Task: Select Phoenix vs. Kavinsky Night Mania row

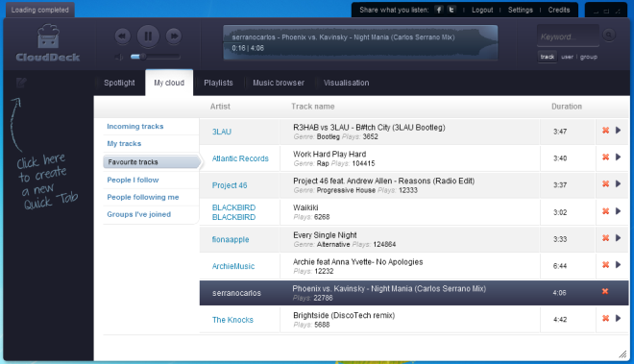Action: pos(414,293)
